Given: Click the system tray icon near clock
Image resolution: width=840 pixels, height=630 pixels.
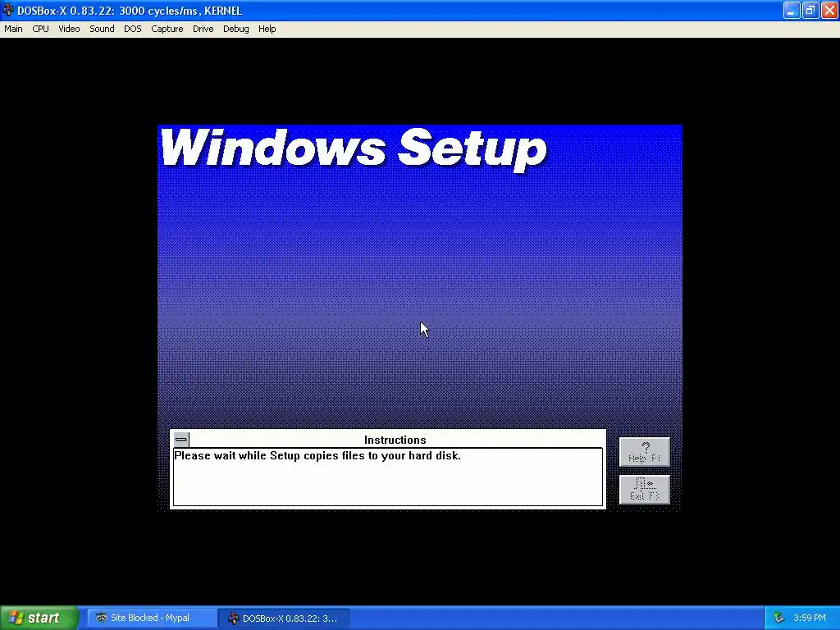Looking at the screenshot, I should [778, 618].
